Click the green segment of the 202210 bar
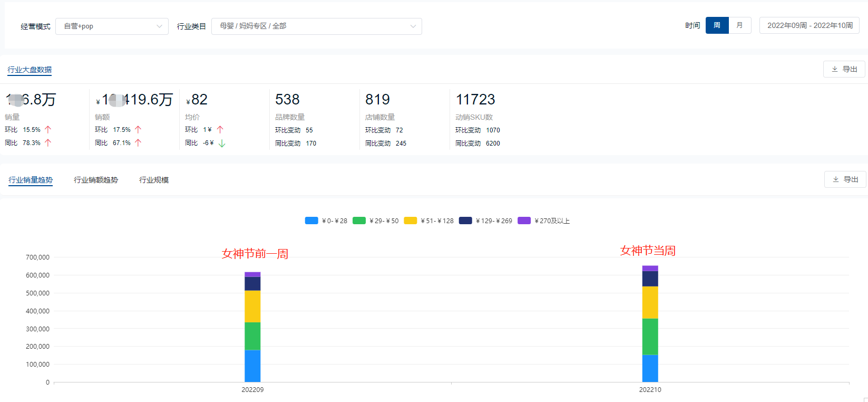This screenshot has width=868, height=402. point(650,337)
